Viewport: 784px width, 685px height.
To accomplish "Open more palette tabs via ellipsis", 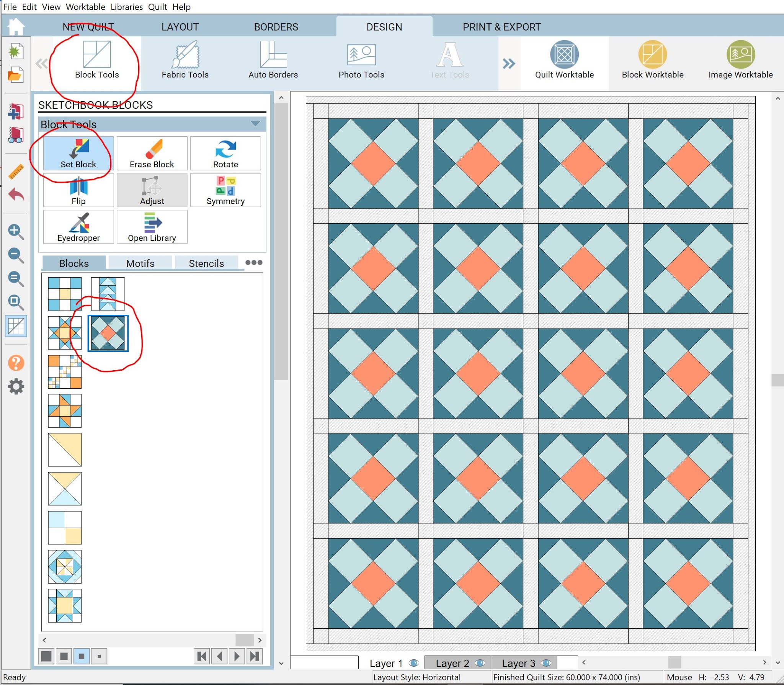I will (254, 263).
